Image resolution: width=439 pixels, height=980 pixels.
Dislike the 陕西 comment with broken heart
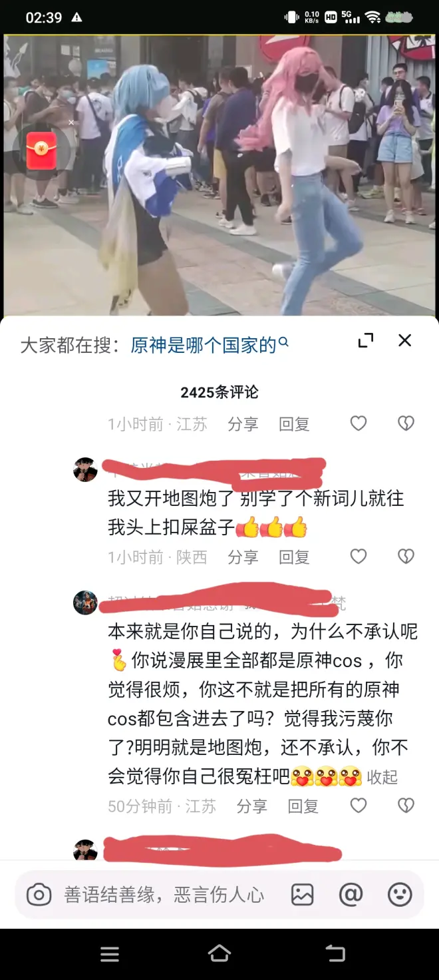pos(406,557)
